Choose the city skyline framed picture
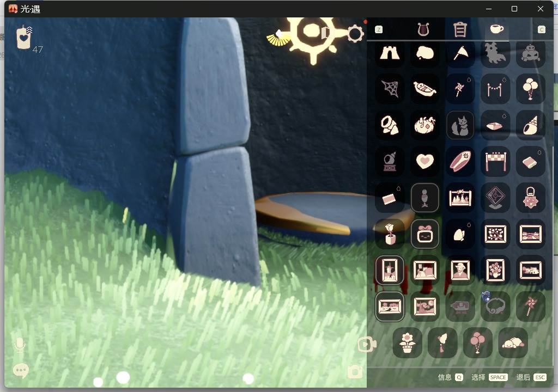Image resolution: width=558 pixels, height=392 pixels. (x=460, y=198)
